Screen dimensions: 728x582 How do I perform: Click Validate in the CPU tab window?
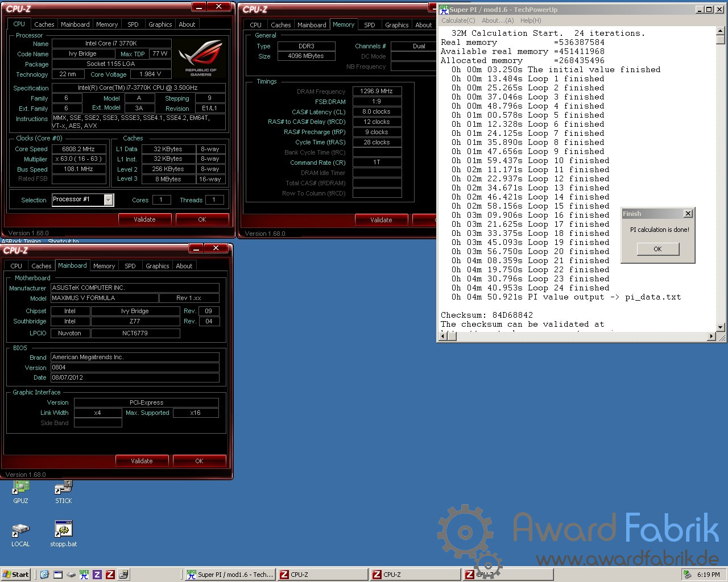point(144,219)
